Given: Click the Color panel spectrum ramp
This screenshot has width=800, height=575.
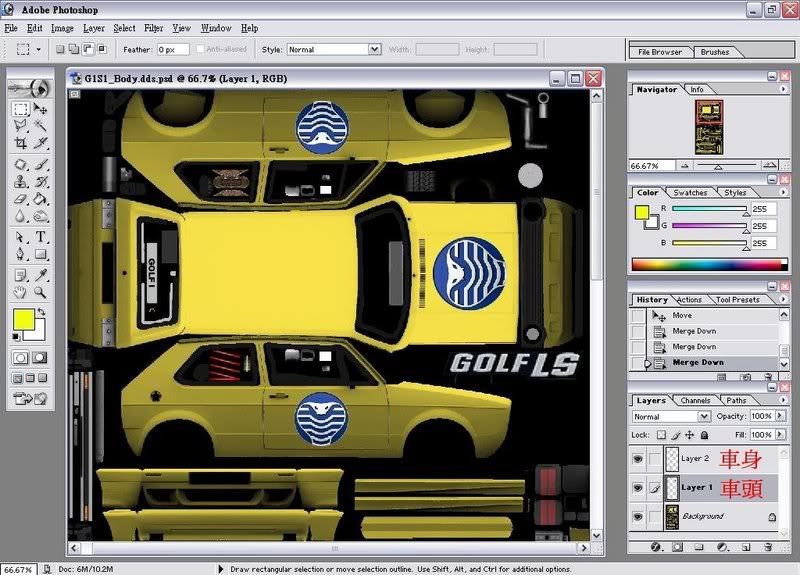Looking at the screenshot, I should coord(709,264).
